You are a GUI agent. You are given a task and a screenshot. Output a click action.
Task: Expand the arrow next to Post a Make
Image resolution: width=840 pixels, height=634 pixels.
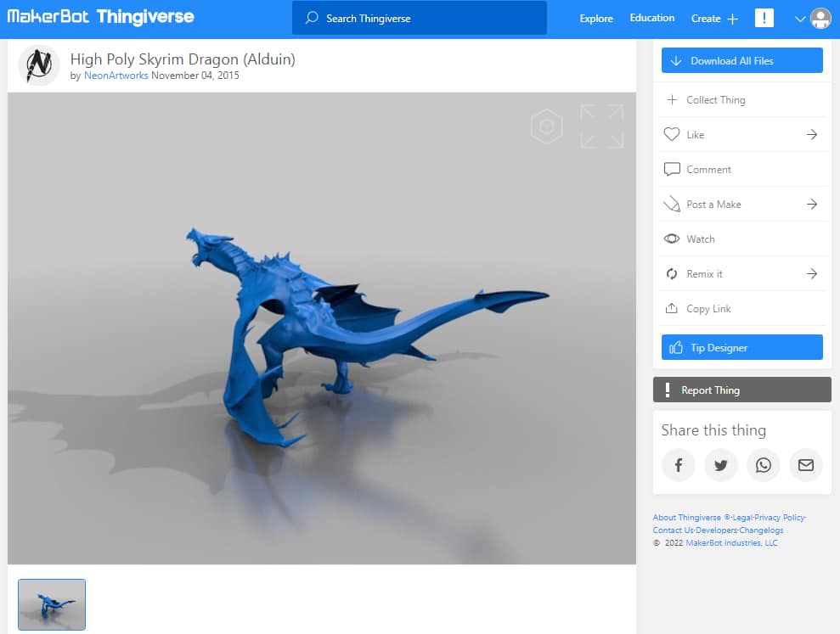pos(812,204)
